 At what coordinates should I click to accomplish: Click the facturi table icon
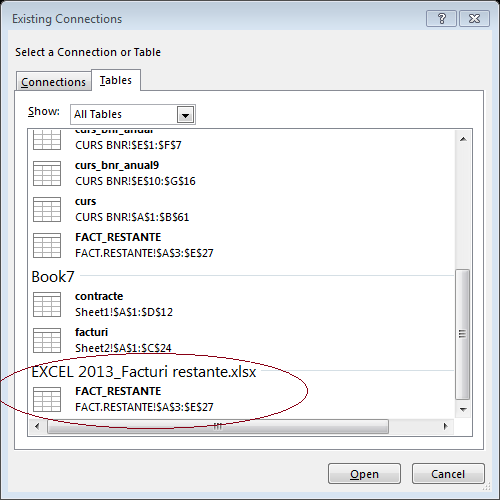[47, 341]
